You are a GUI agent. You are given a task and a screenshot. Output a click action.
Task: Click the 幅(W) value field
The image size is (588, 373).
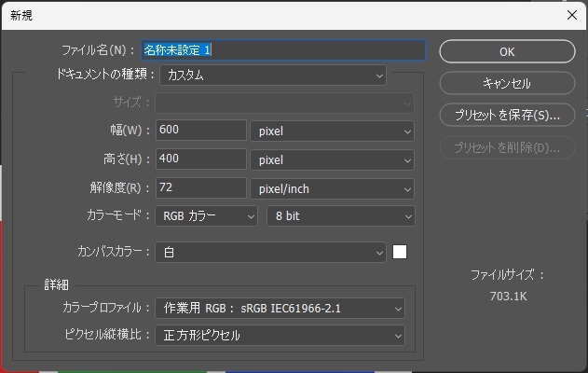point(201,130)
